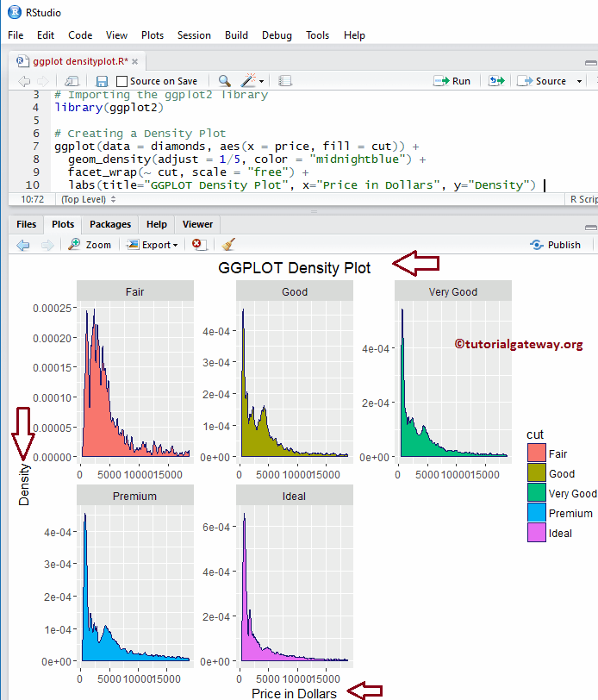Click the GGPLOT Density Plot title
Image resolution: width=598 pixels, height=700 pixels.
pyautogui.click(x=294, y=268)
